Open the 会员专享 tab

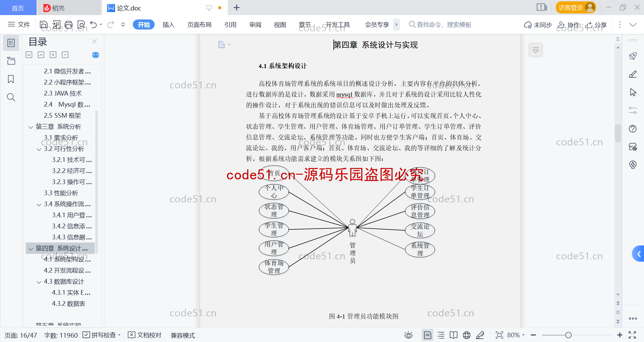[377, 24]
